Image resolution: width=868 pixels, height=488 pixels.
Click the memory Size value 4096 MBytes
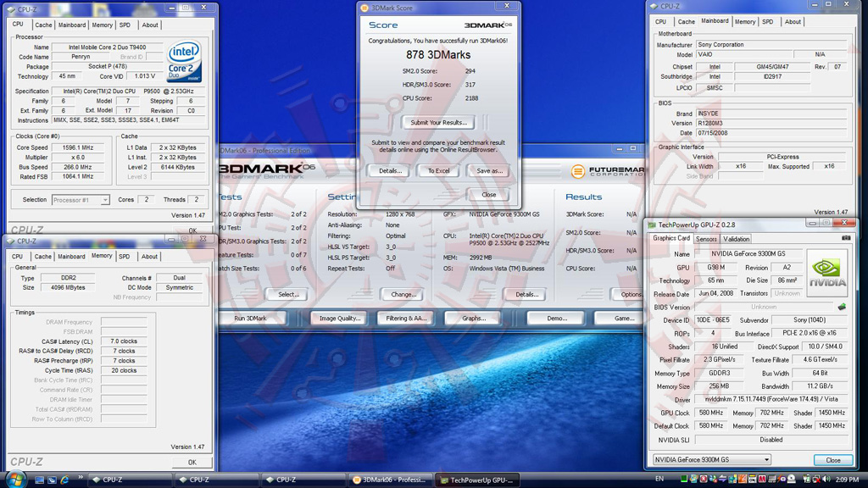pyautogui.click(x=68, y=288)
